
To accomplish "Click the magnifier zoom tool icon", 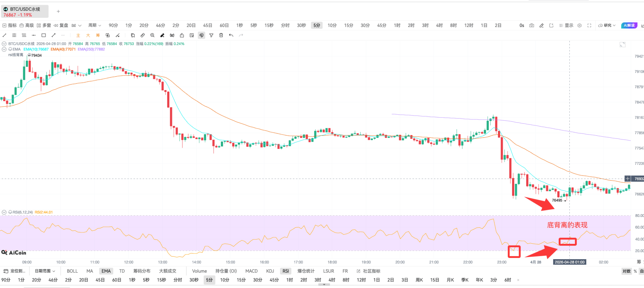I will 153,35.
